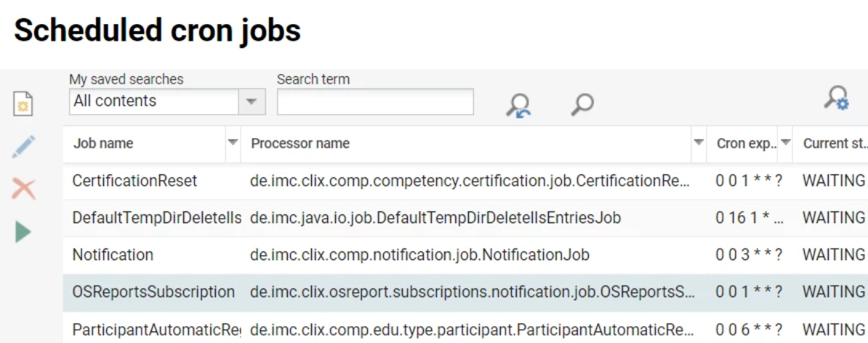Select the CertificationReset job row

click(x=135, y=181)
